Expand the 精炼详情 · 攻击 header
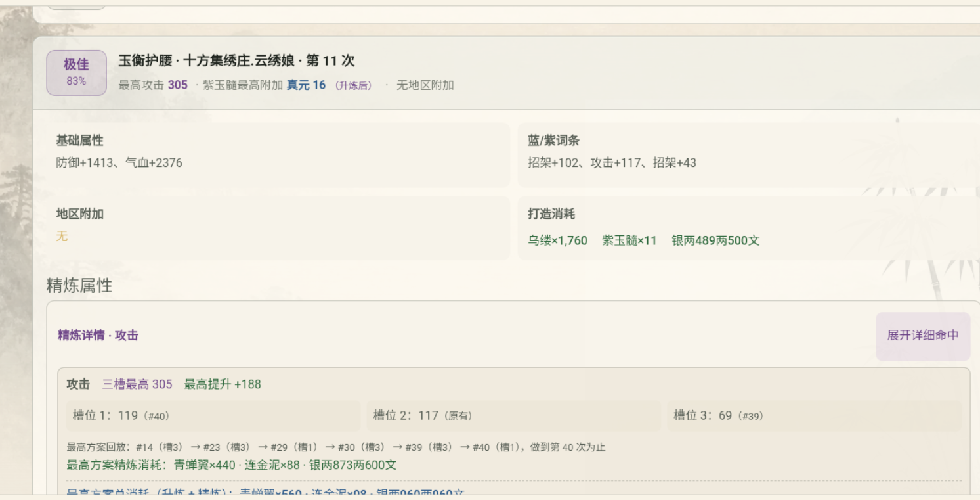 pyautogui.click(x=98, y=336)
